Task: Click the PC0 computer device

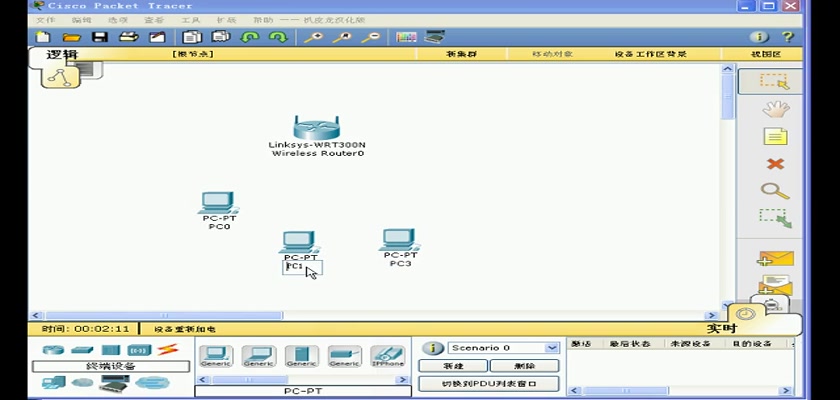Action: coord(218,204)
